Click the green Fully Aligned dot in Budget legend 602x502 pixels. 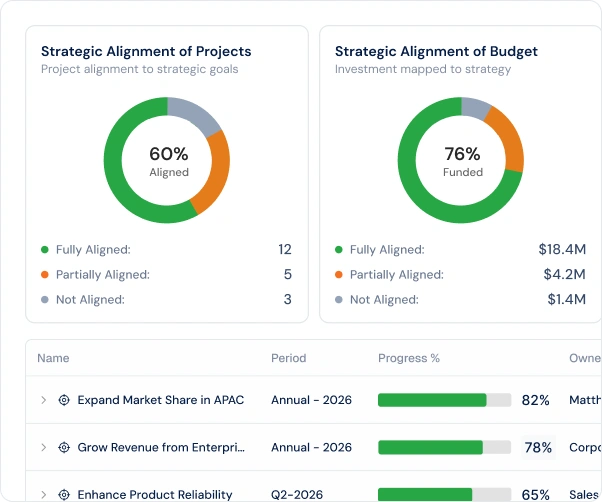[339, 250]
